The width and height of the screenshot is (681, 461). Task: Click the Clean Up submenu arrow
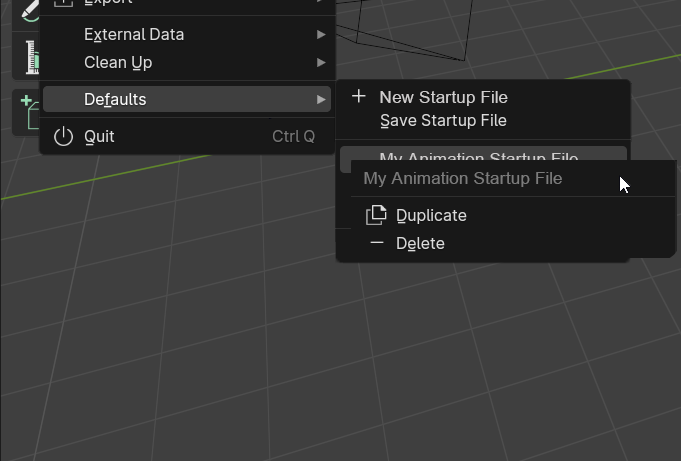coord(321,63)
